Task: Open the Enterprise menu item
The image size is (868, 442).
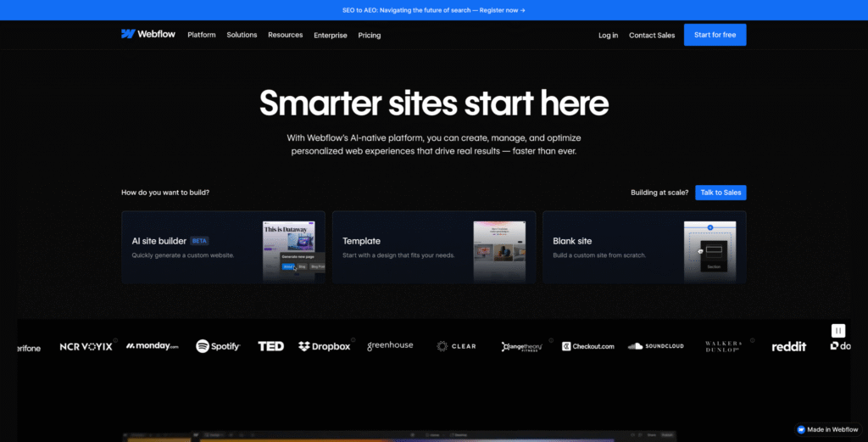Action: pos(330,35)
